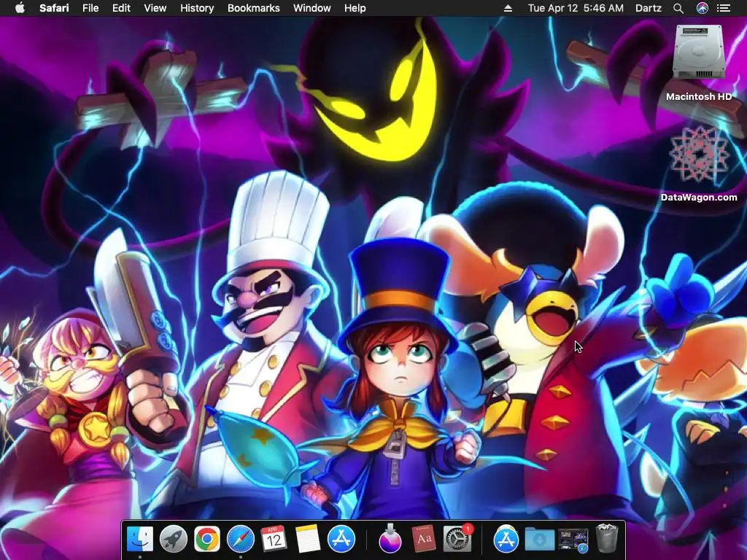Image resolution: width=747 pixels, height=560 pixels.
Task: Click the Safari compass icon in Dock
Action: [x=241, y=539]
